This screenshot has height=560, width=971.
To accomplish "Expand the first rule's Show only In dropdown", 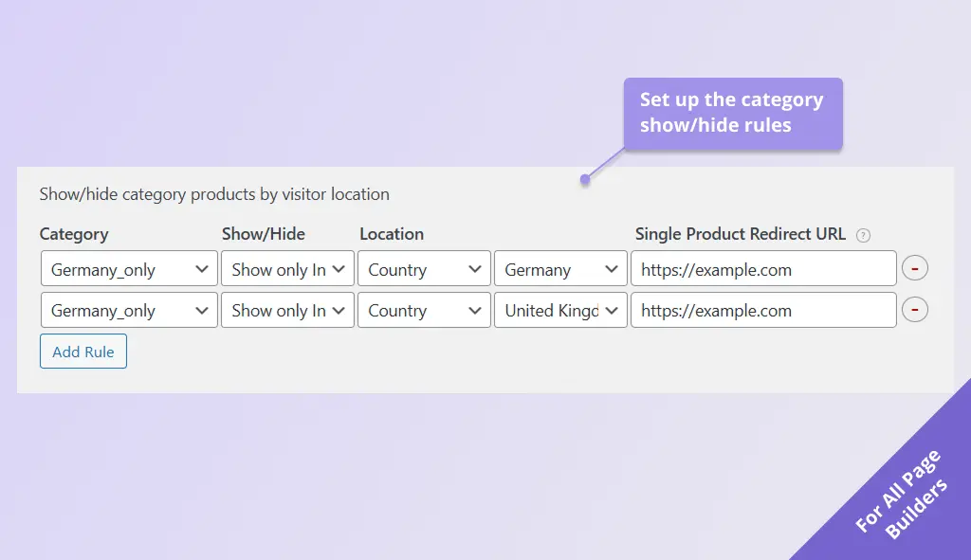I will [287, 269].
